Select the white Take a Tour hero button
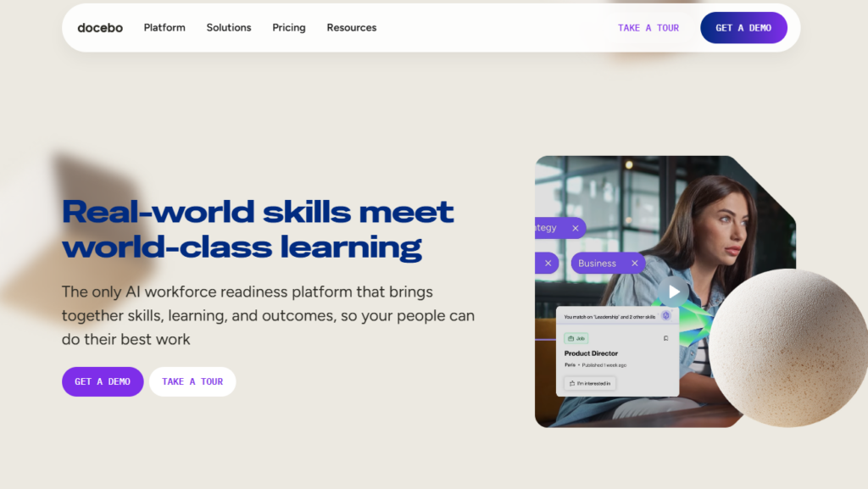 coord(192,381)
